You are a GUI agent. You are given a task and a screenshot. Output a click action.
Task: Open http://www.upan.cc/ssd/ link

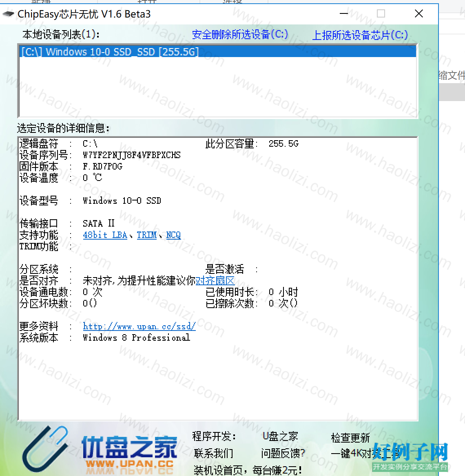tap(139, 326)
